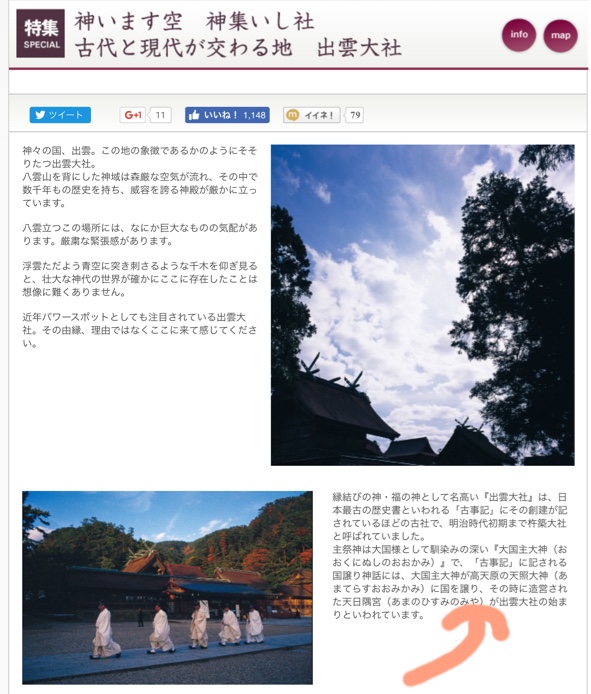
Task: Click the paragraph beginning 八雲立つこの場所
Action: click(x=140, y=235)
